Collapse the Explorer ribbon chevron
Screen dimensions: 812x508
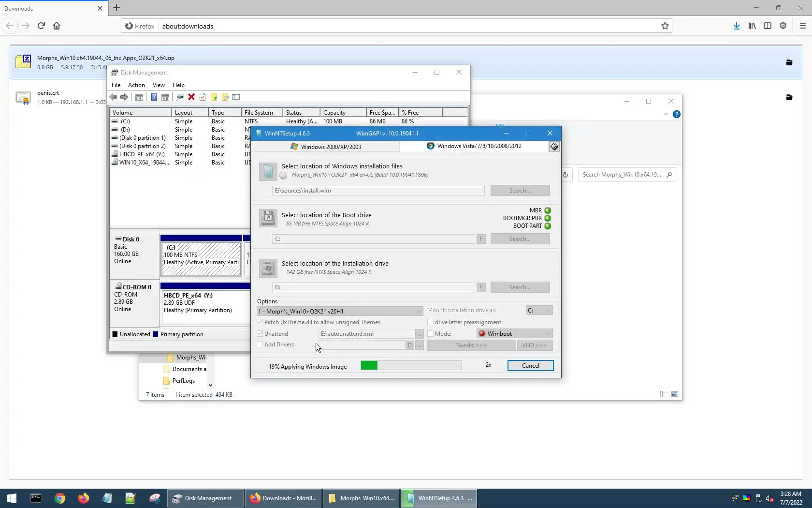point(666,115)
